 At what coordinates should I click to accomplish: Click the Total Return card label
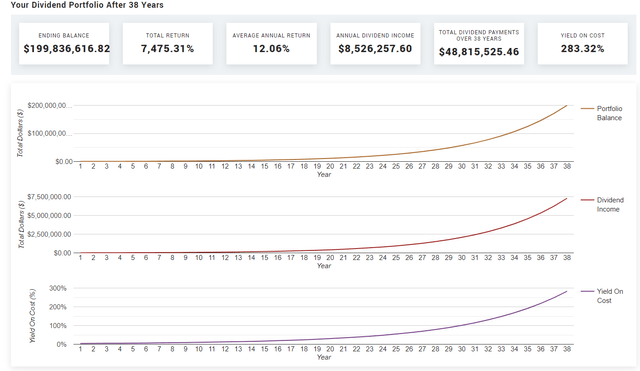click(x=167, y=36)
